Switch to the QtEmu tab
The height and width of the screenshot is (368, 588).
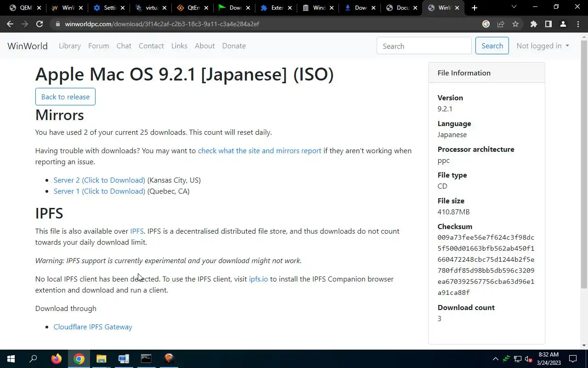click(x=192, y=8)
